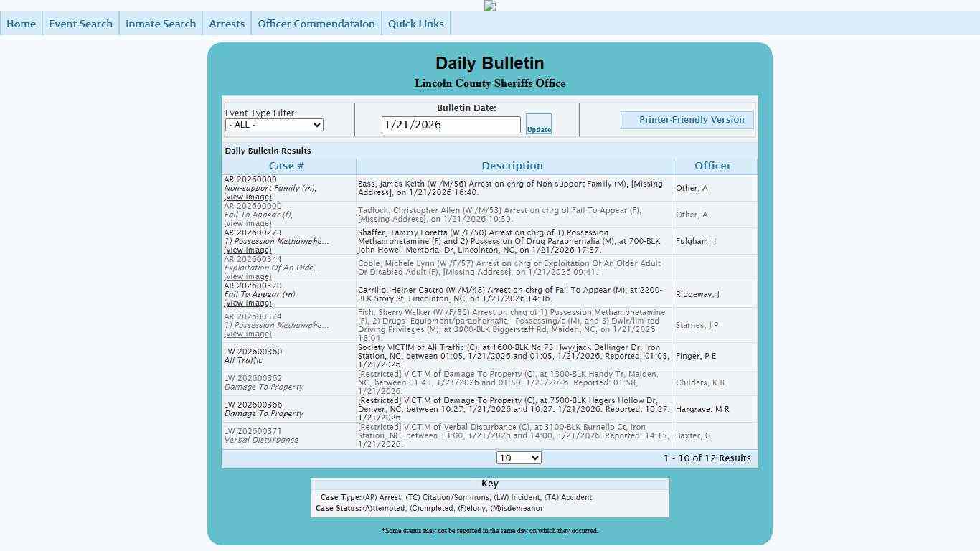
Task: Open the Quick Links menu
Action: coord(416,24)
